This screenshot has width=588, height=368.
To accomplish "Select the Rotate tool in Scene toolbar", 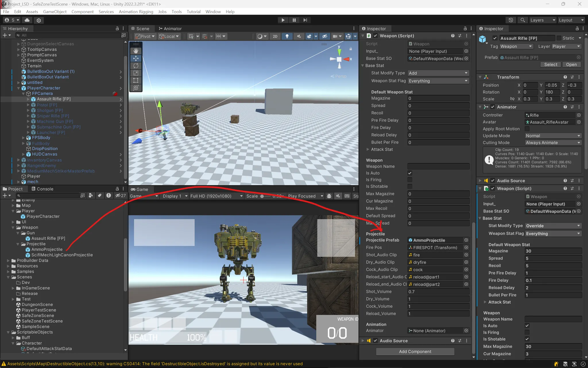I will tap(136, 66).
